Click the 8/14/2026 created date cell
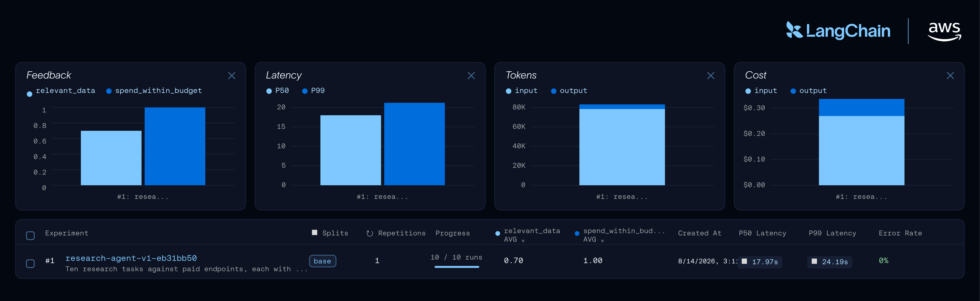Screen dimensions: 980x301 (707, 261)
